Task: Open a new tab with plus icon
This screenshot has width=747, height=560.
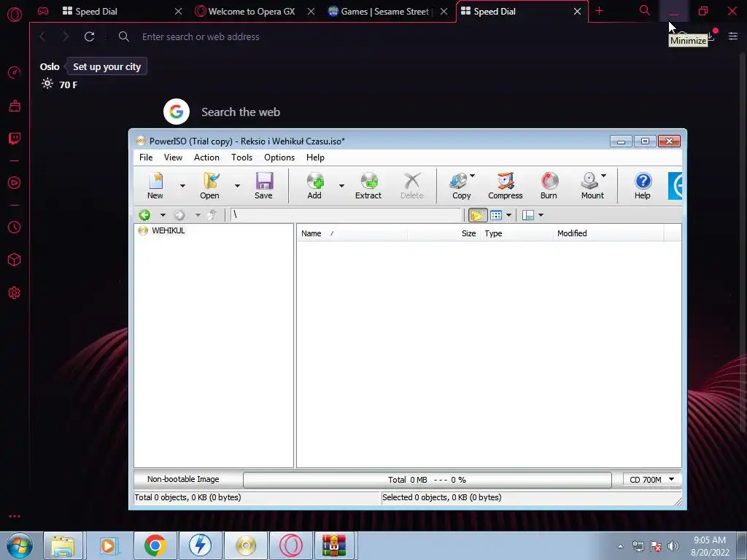Action: click(x=600, y=11)
